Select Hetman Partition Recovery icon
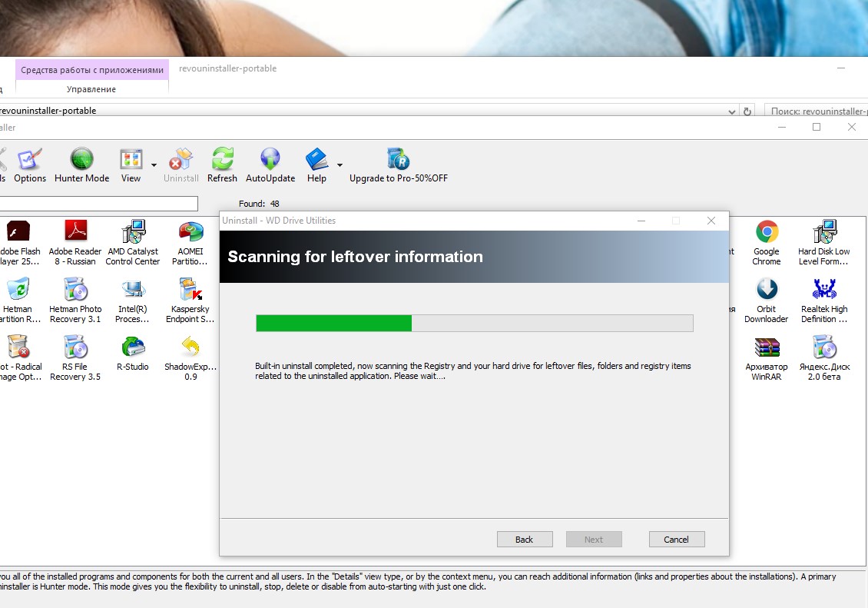868x608 pixels. [x=19, y=300]
